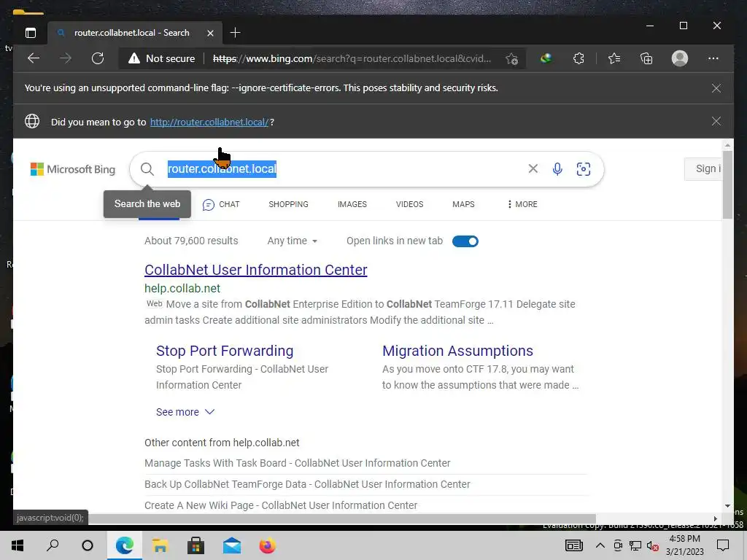Click the Not secure warning indicator
747x560 pixels.
point(162,58)
